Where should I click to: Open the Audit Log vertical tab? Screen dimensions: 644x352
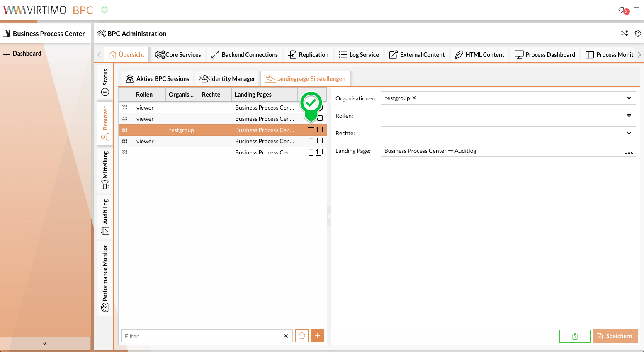(x=105, y=217)
